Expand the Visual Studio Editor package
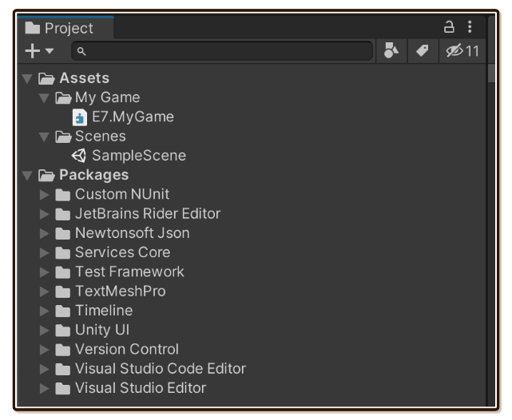The image size is (512, 420). click(44, 388)
